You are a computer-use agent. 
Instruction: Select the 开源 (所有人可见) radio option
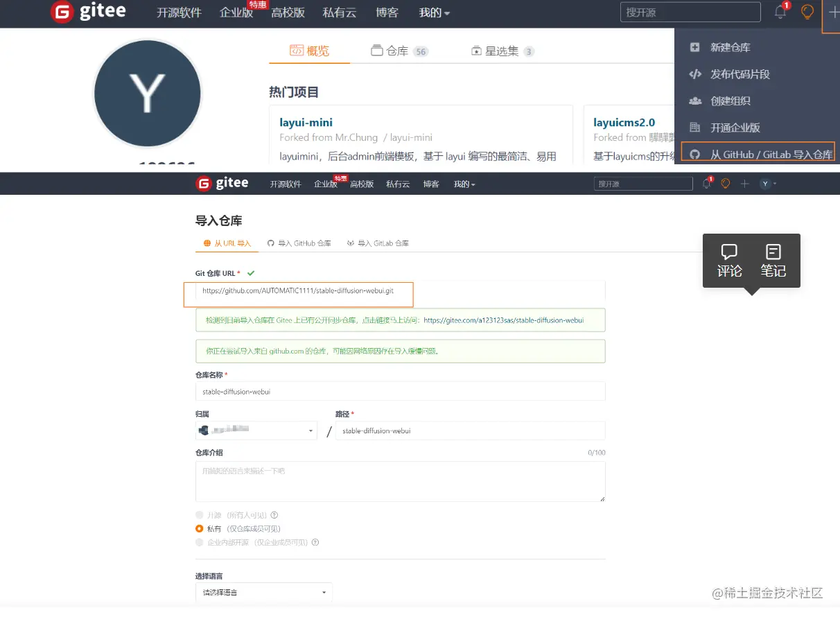coord(200,515)
